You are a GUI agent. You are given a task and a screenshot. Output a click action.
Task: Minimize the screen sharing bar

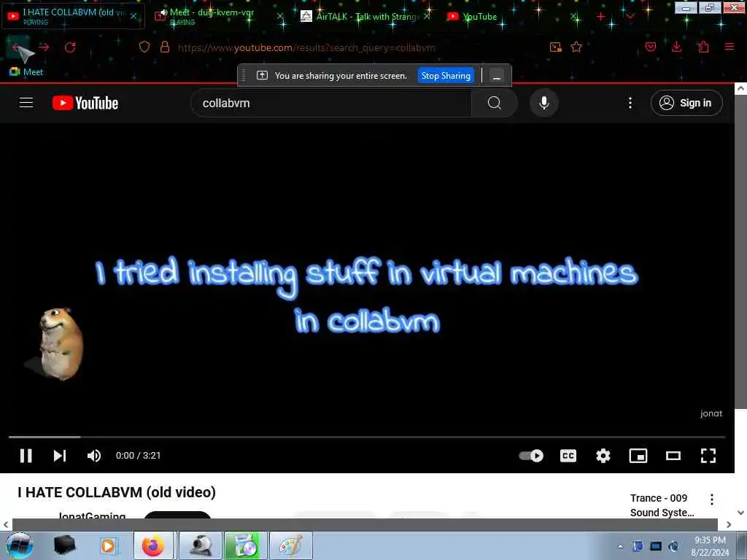(x=496, y=76)
